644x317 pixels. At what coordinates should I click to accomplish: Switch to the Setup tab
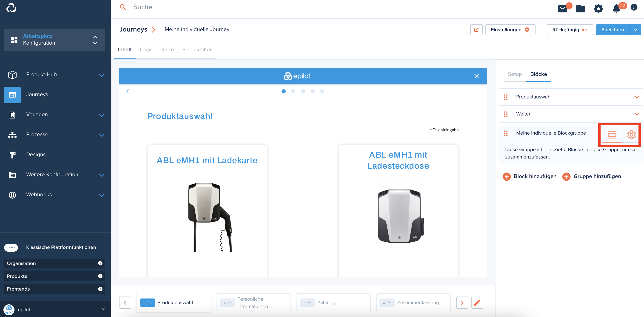(515, 74)
